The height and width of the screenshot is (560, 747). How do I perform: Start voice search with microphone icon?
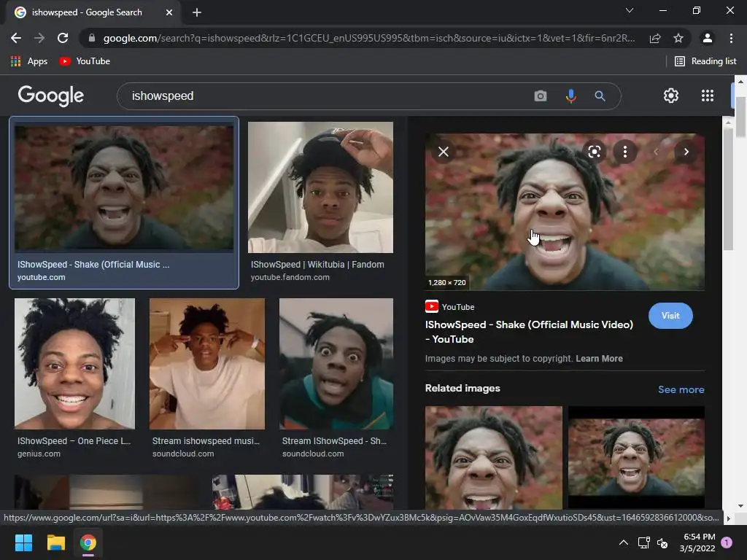pyautogui.click(x=570, y=96)
